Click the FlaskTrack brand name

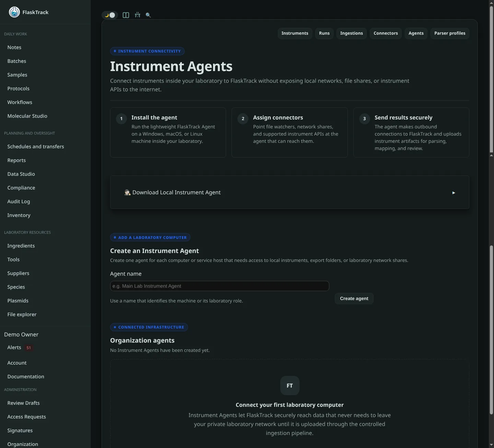[x=35, y=12]
